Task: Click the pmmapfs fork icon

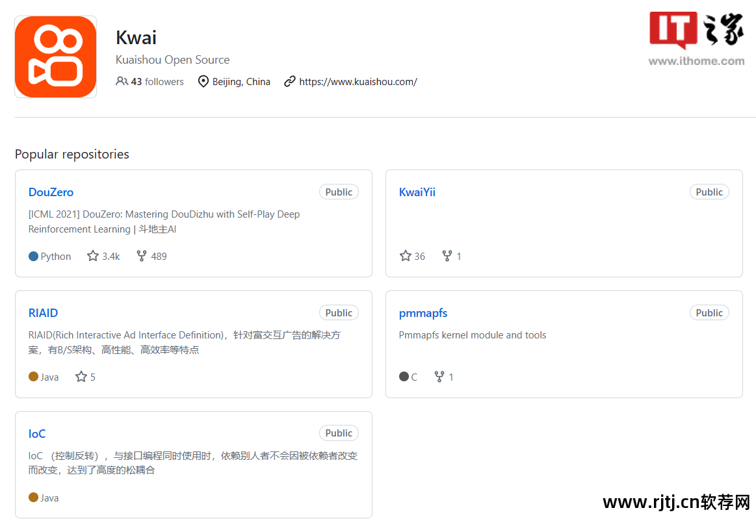Action: coord(439,377)
